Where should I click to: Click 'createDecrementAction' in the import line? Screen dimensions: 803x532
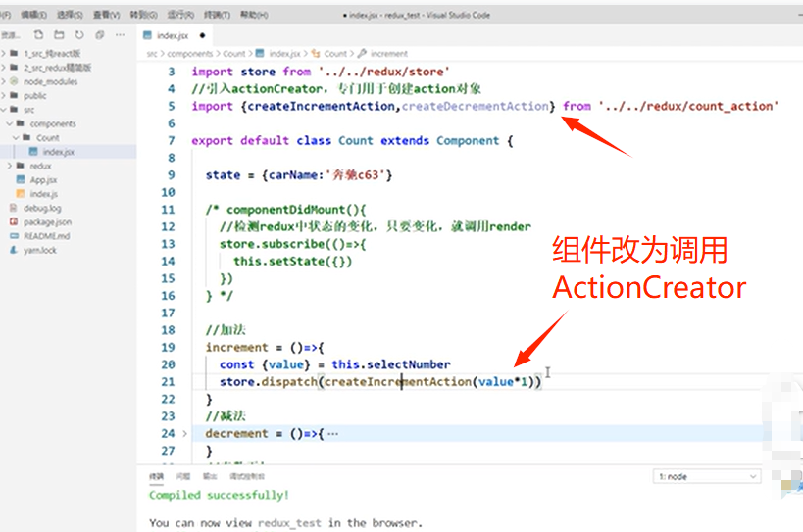point(476,106)
